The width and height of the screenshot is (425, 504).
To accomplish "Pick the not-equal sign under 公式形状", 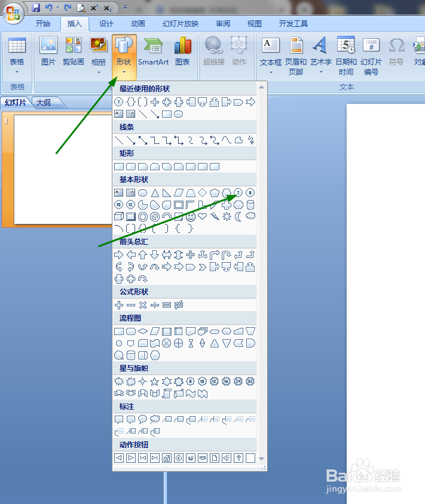I will tap(179, 305).
